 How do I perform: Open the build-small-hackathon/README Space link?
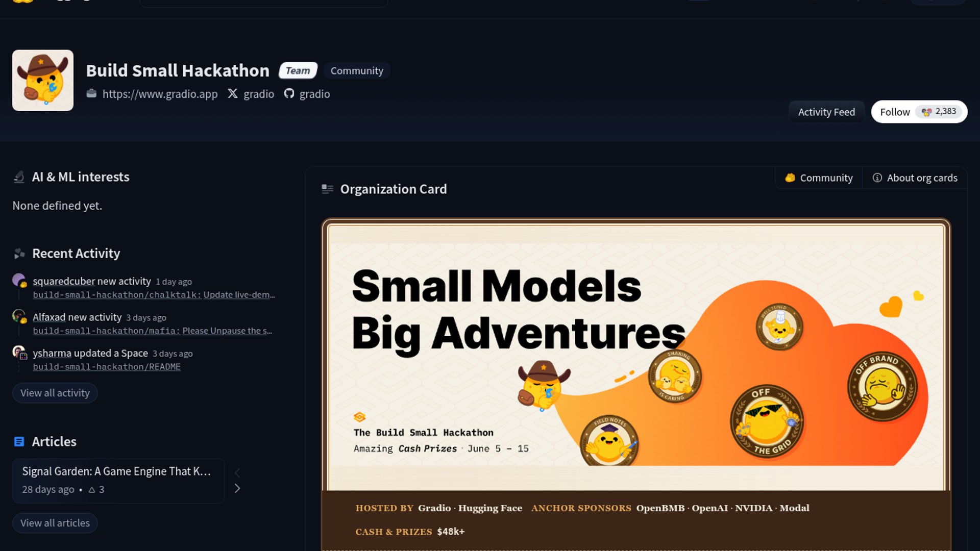[107, 367]
